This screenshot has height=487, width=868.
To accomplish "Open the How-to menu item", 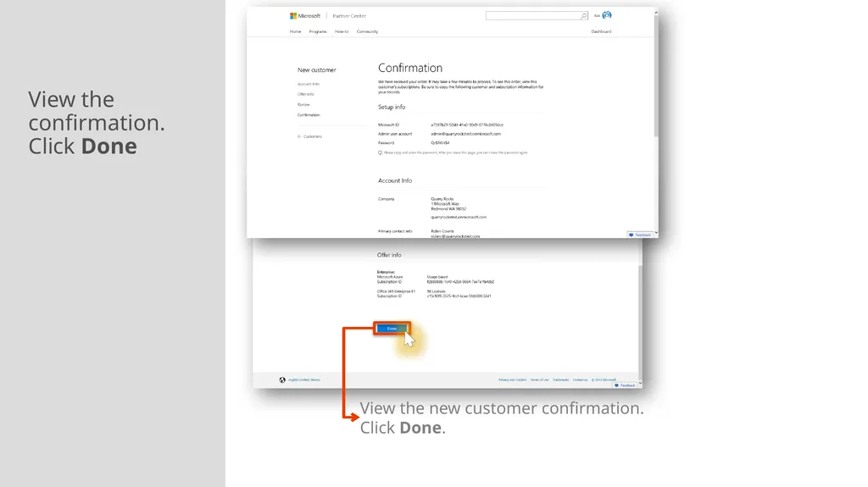I will click(342, 31).
